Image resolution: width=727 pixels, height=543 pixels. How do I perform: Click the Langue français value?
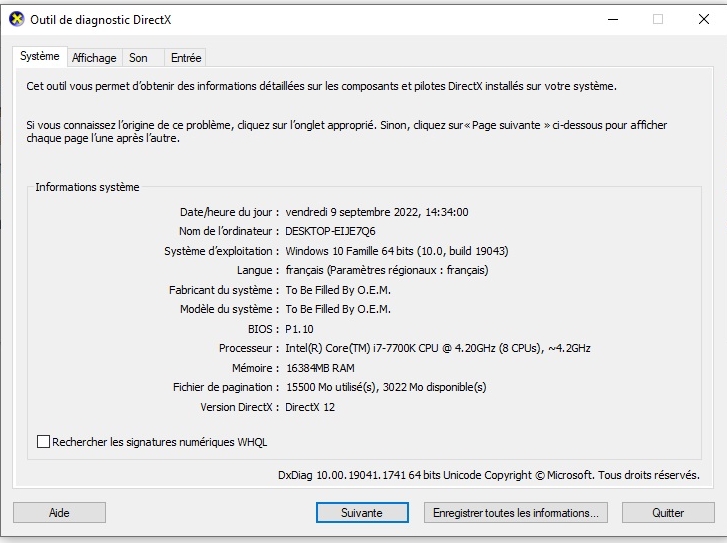[387, 270]
